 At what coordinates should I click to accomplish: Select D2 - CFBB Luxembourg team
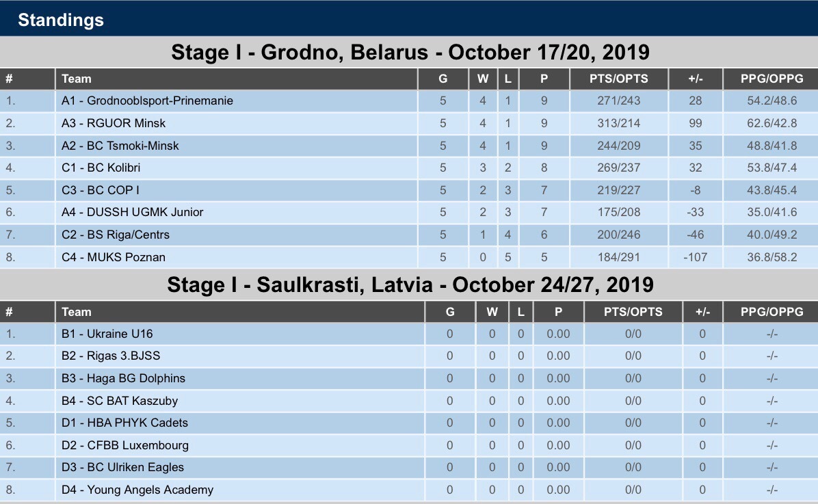pyautogui.click(x=125, y=445)
